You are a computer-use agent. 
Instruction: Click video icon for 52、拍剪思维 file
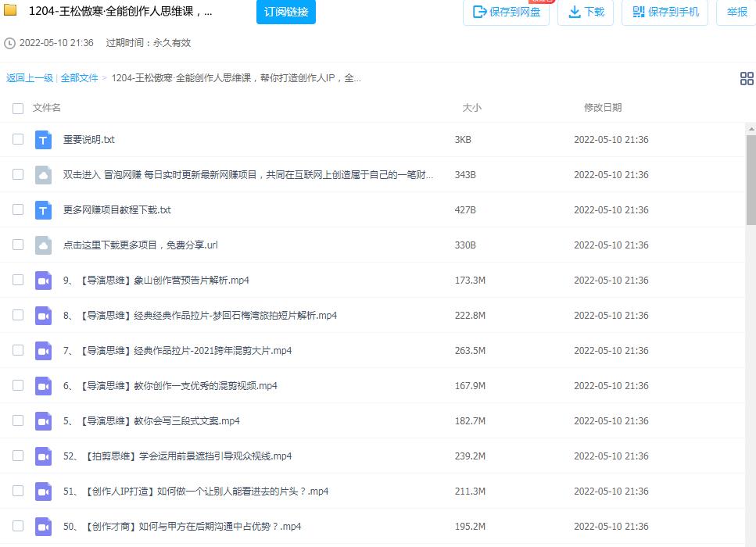point(44,456)
